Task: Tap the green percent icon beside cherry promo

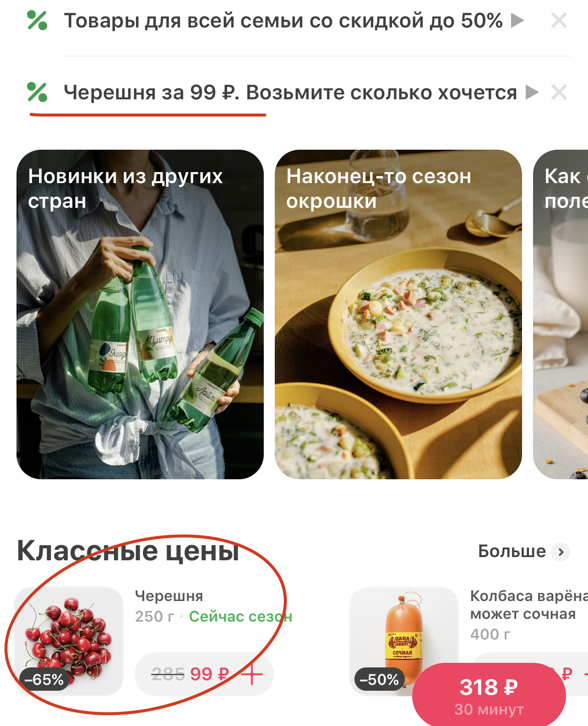Action: (x=37, y=92)
